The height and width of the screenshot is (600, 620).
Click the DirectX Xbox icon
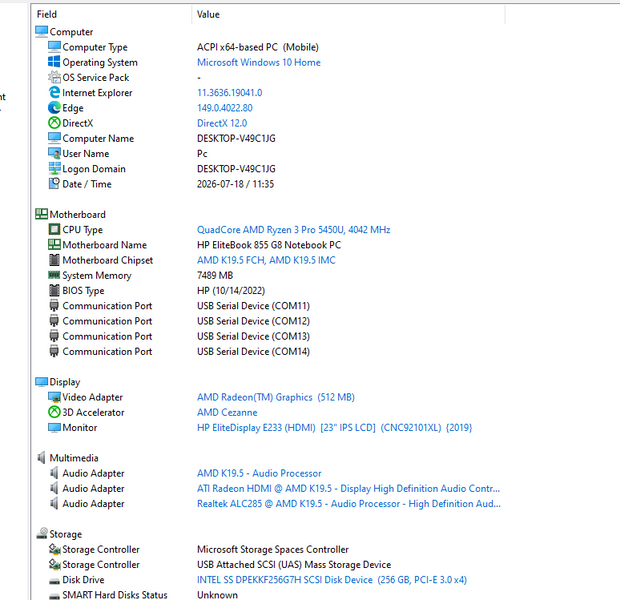click(x=54, y=123)
